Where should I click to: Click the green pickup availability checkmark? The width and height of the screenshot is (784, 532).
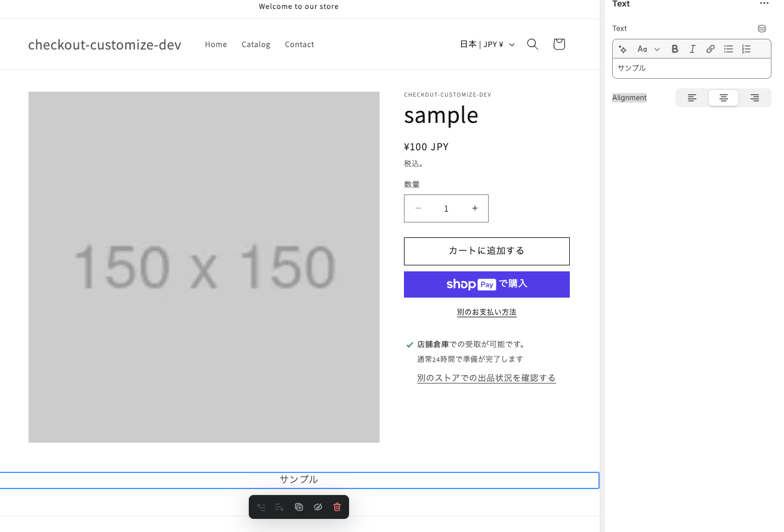coord(410,345)
